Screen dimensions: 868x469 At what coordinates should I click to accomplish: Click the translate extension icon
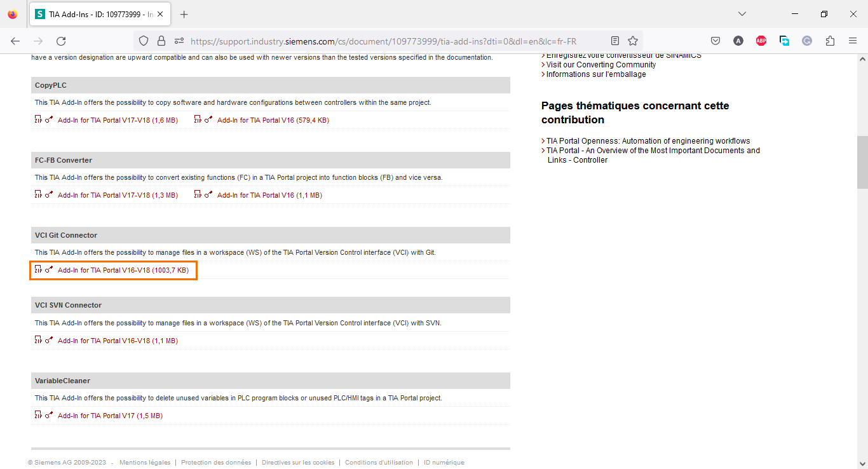click(784, 40)
